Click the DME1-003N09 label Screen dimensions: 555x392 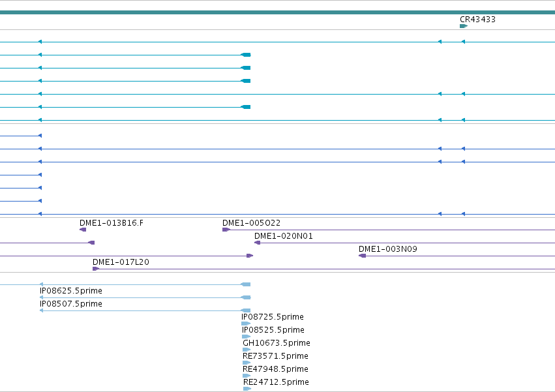click(x=388, y=249)
